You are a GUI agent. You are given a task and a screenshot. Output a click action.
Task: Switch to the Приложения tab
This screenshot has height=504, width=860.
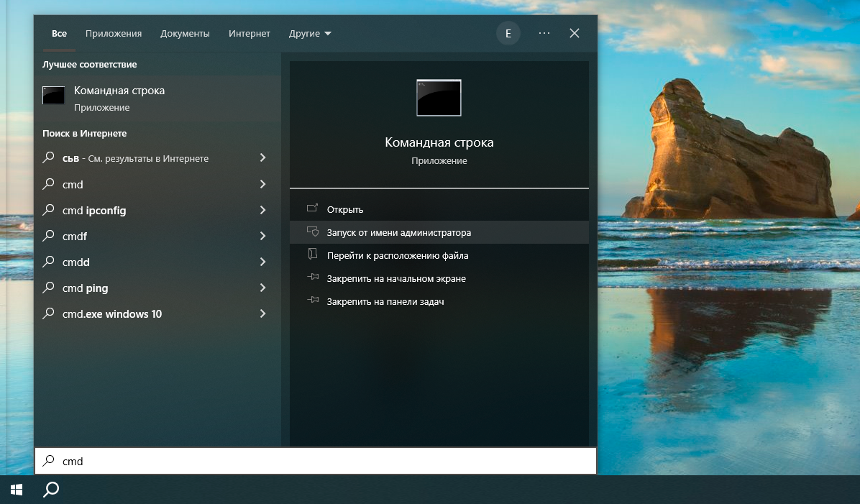tap(114, 33)
